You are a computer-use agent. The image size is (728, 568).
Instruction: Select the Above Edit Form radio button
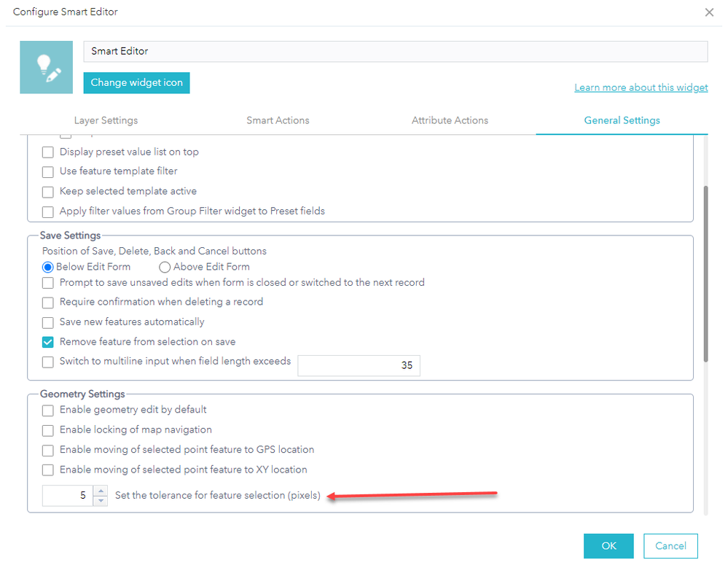(165, 267)
